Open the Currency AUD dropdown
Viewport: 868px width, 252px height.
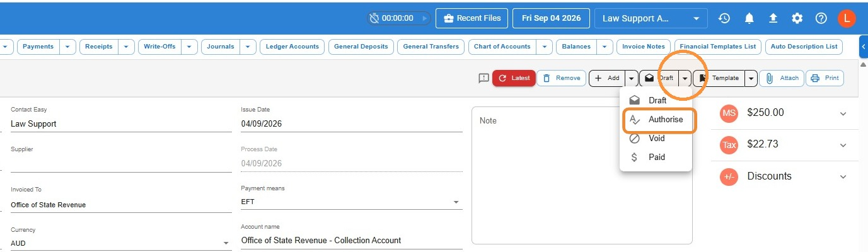coord(121,243)
